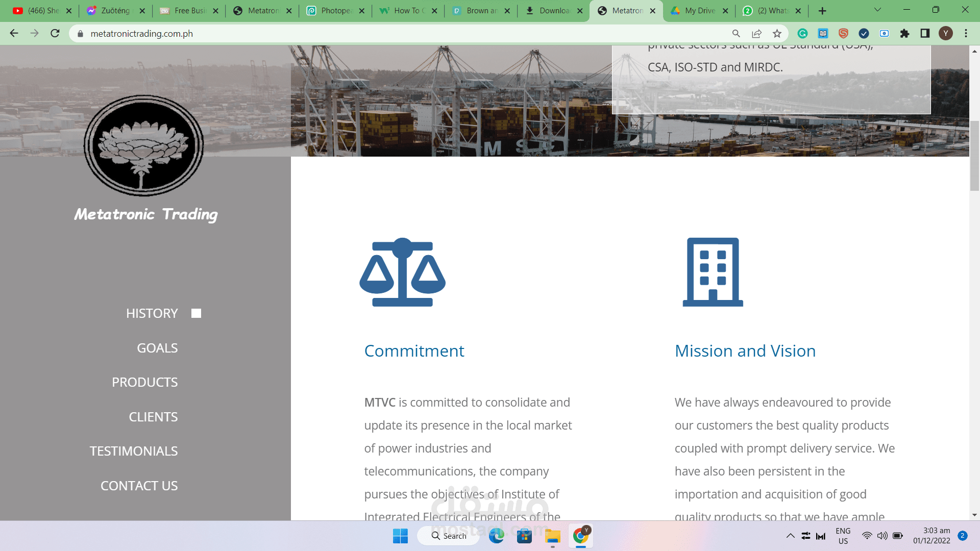Expand the tab search chevron

[x=877, y=10]
